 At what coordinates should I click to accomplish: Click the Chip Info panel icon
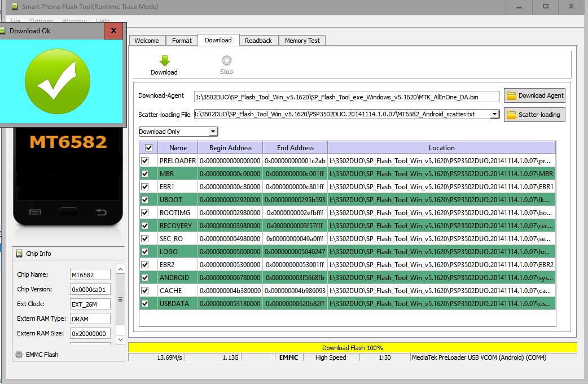coord(19,254)
